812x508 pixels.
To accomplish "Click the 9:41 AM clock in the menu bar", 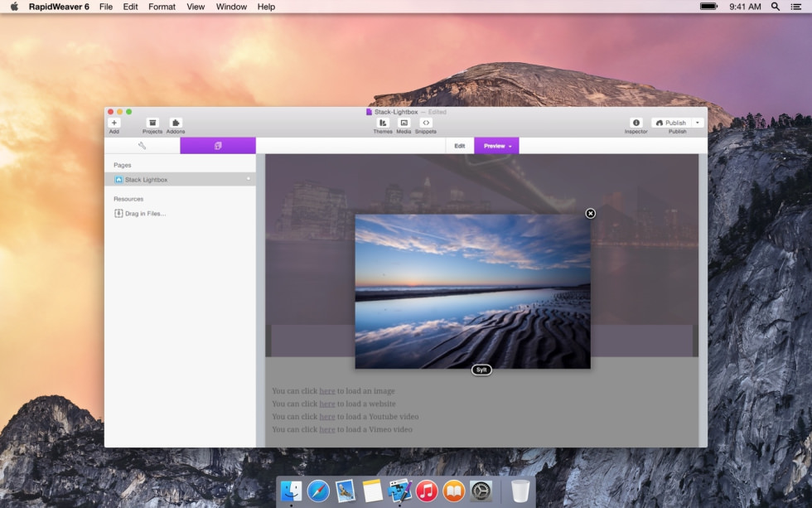I will pos(745,7).
